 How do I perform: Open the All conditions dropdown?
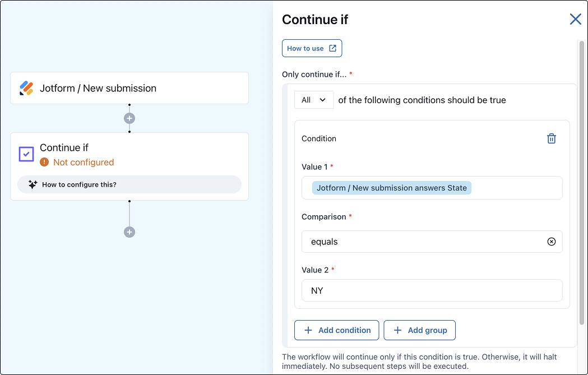(314, 100)
